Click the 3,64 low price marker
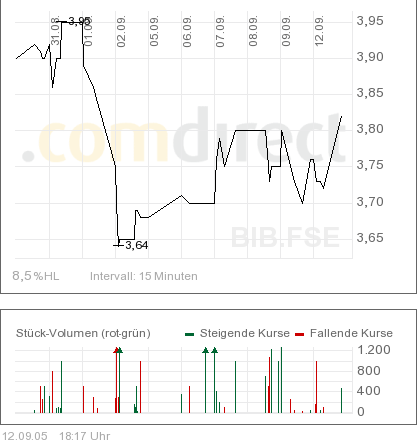 pyautogui.click(x=137, y=245)
